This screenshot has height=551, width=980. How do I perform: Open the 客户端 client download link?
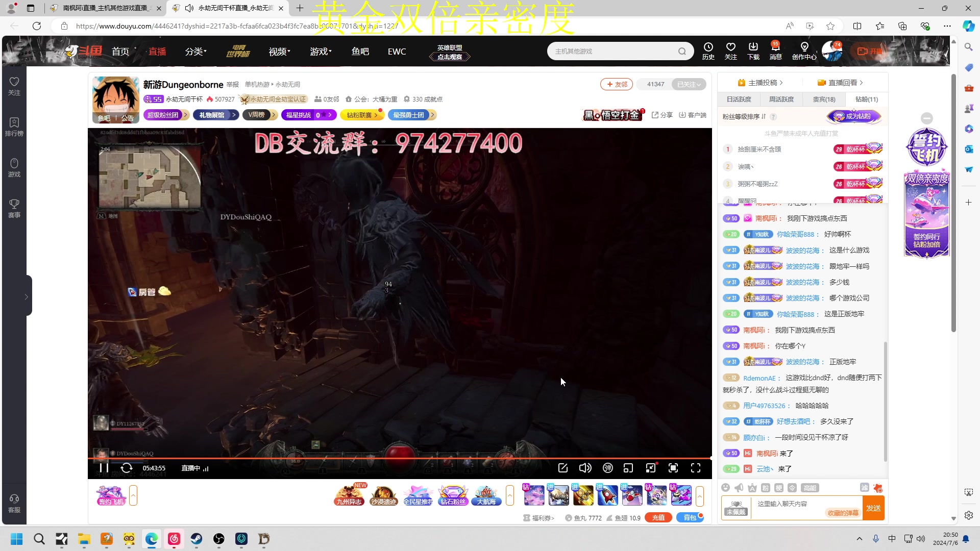(693, 115)
